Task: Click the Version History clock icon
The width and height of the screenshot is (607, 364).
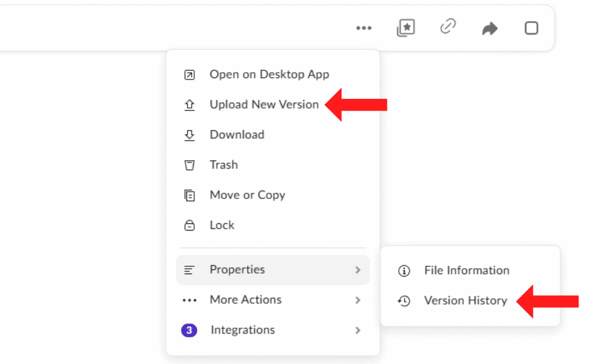Action: (404, 301)
